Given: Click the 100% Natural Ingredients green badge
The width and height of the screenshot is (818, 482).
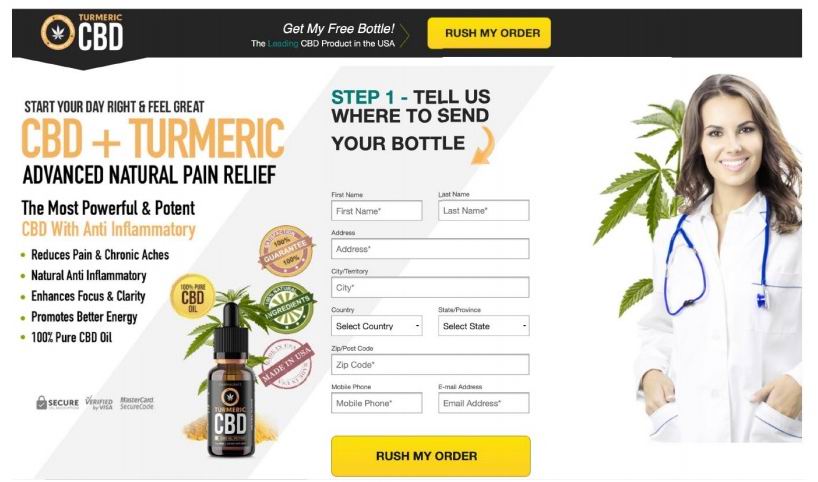Looking at the screenshot, I should point(287,307).
